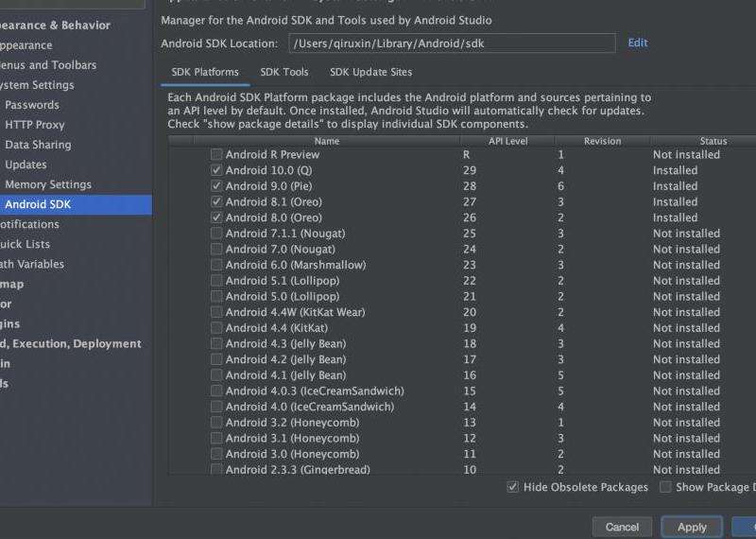This screenshot has height=539, width=756.
Task: Open Path Variables settings page
Action: click(x=32, y=264)
